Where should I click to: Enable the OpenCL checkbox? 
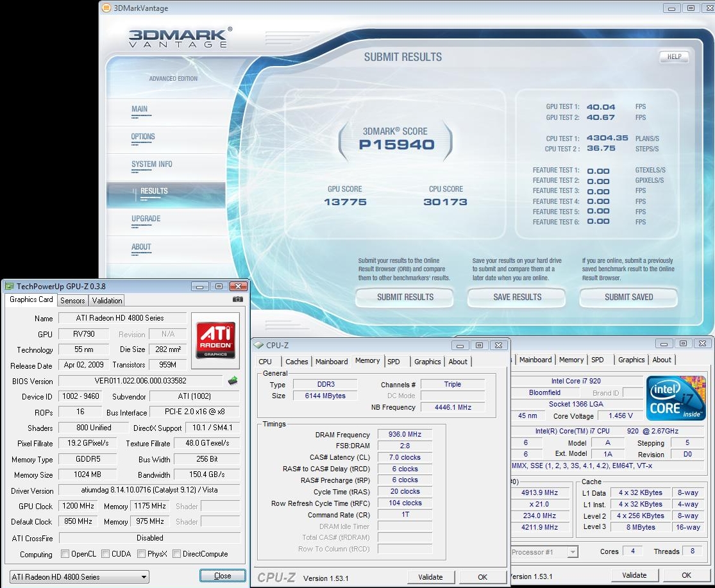pos(65,554)
